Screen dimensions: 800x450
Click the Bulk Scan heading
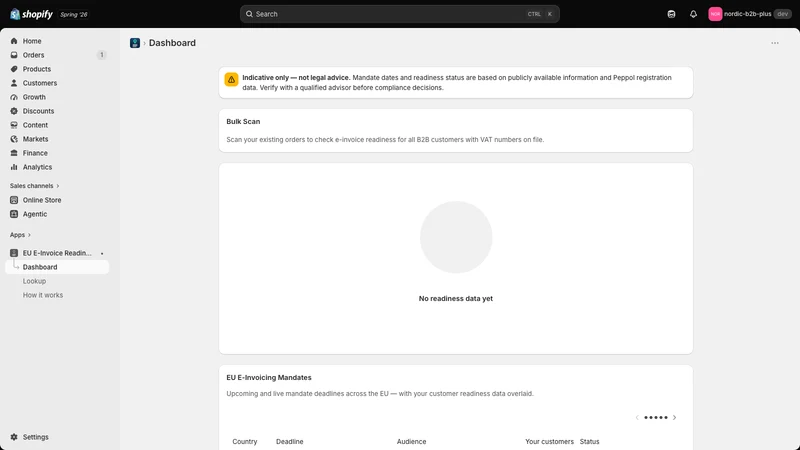[243, 121]
